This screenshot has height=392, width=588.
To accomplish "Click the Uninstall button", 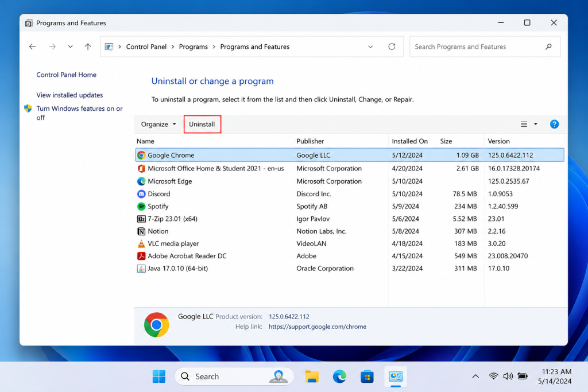I will click(202, 124).
